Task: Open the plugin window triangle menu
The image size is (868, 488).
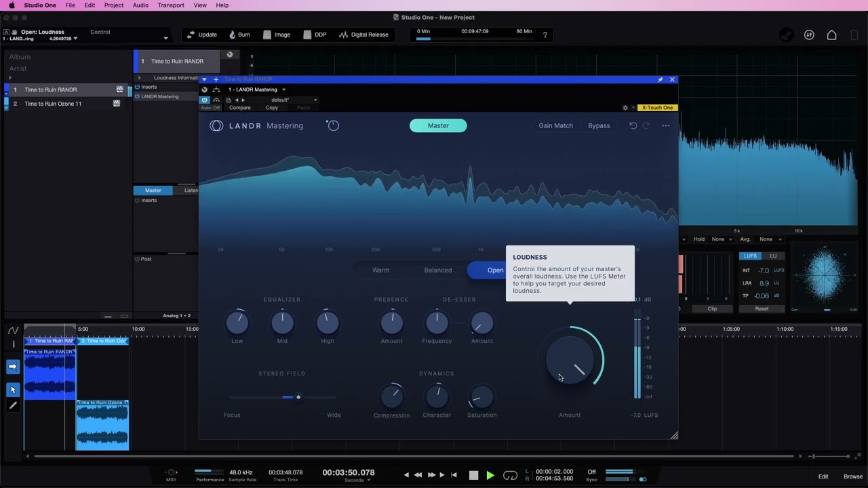Action: pyautogui.click(x=204, y=80)
